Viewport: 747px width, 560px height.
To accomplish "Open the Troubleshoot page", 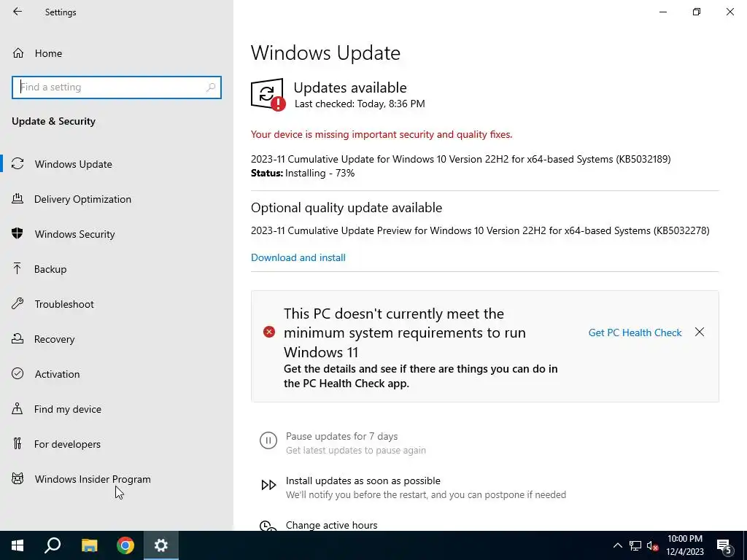I will (x=64, y=304).
